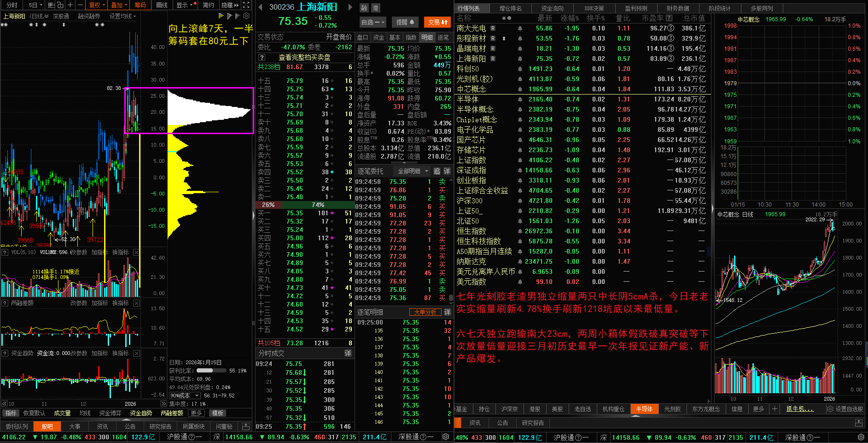
Task: Click the 26% / 74% buy-sell ratio bar
Action: coord(304,205)
